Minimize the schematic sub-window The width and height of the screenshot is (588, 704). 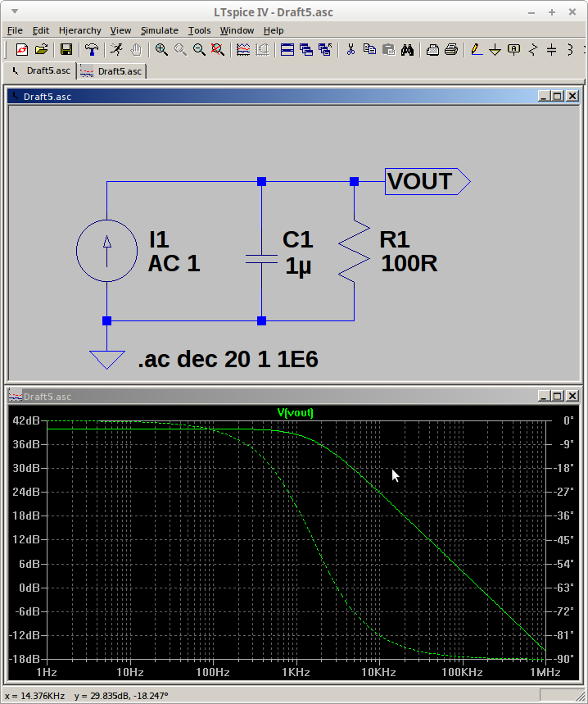[544, 96]
